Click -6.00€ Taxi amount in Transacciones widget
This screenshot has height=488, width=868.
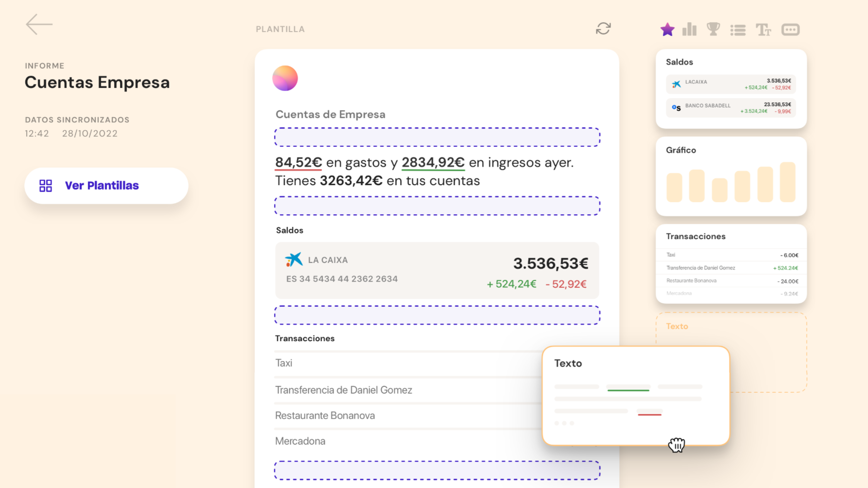coord(789,255)
